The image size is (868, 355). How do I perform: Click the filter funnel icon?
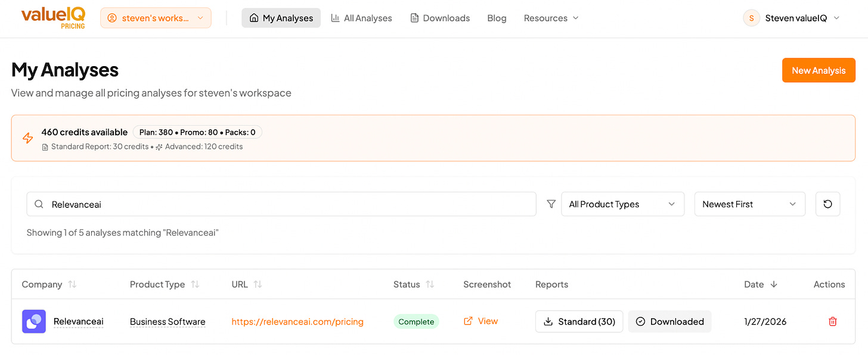(x=551, y=204)
